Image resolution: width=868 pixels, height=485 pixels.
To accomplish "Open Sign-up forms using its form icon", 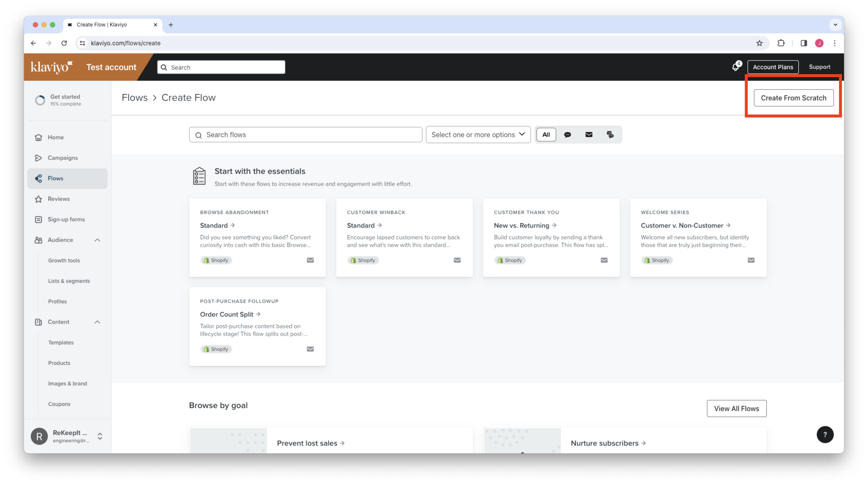I will click(38, 219).
